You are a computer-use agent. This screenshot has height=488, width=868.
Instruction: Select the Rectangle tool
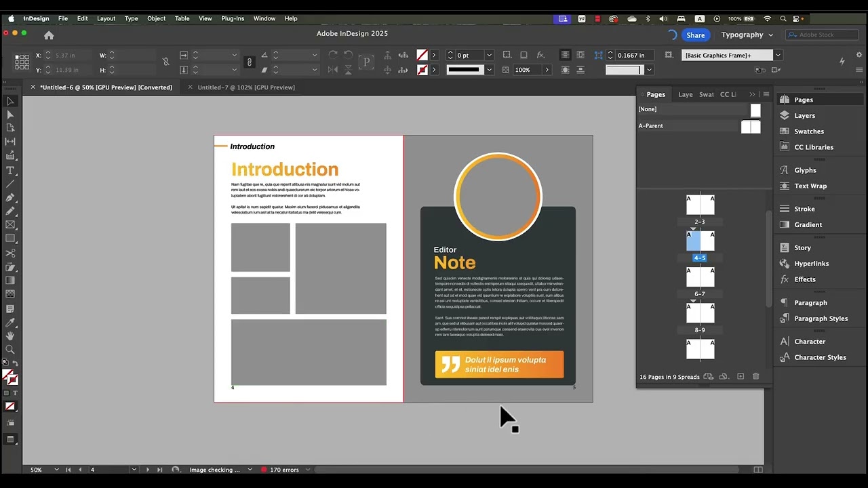pos(10,239)
